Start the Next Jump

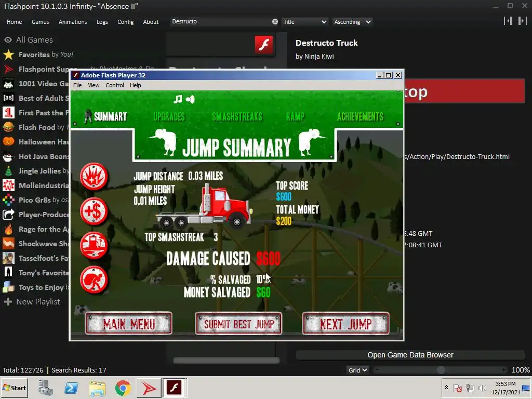pos(345,324)
